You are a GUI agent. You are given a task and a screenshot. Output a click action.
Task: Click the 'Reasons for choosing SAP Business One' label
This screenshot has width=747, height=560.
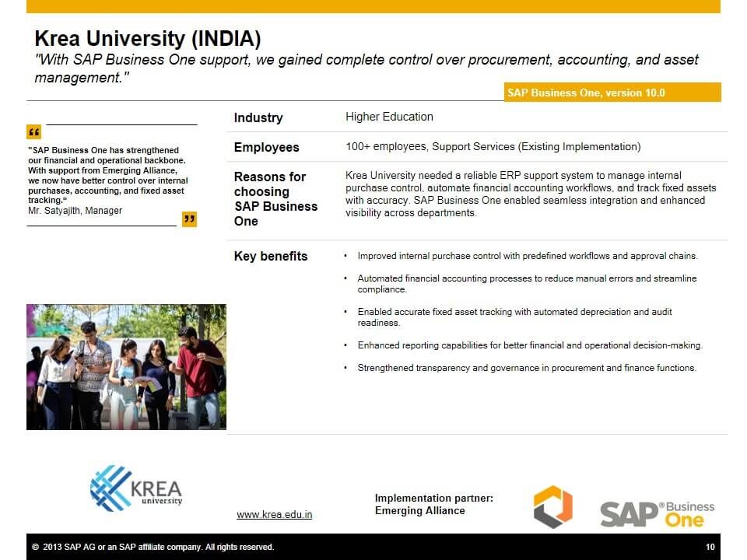(x=275, y=199)
